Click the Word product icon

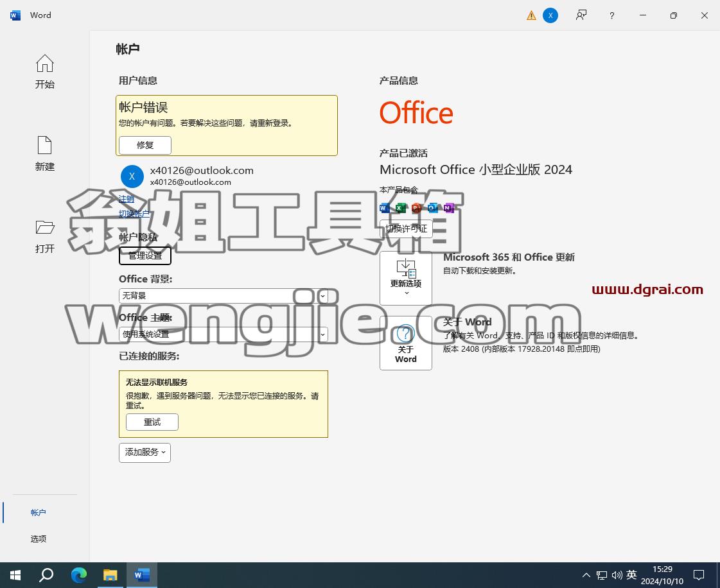(385, 208)
